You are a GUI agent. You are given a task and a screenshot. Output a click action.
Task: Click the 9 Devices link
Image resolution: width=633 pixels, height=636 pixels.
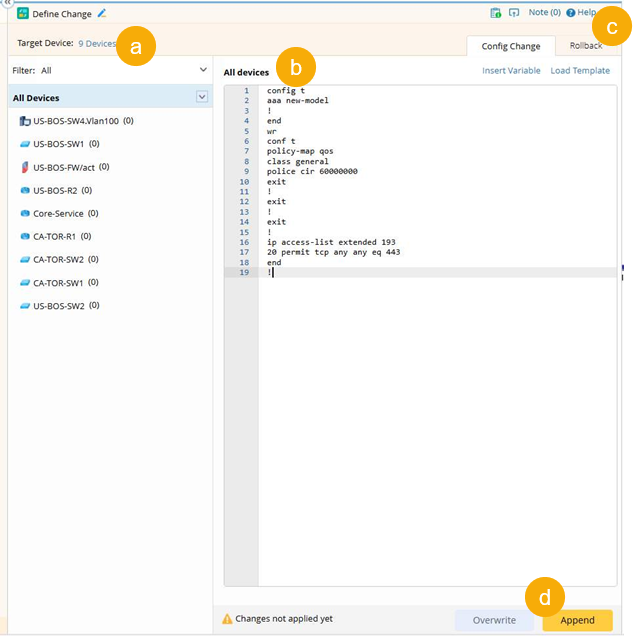(97, 43)
